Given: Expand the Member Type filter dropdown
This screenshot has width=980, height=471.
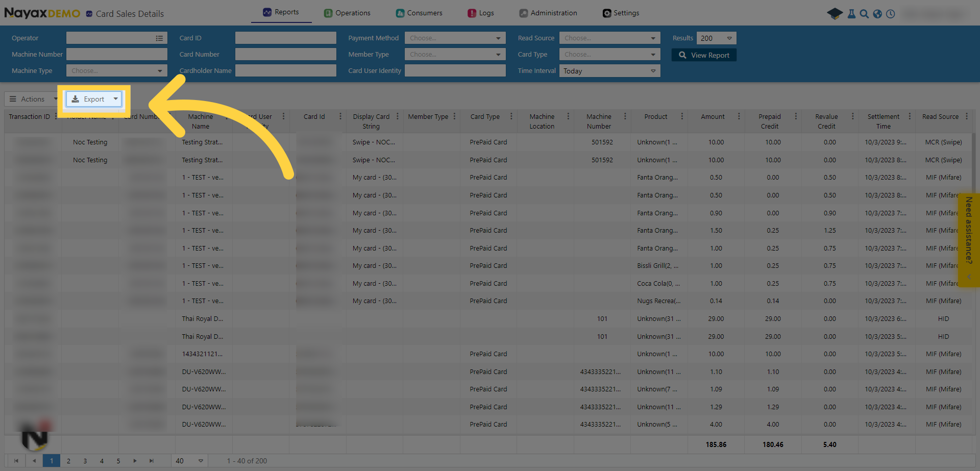Looking at the screenshot, I should [455, 55].
